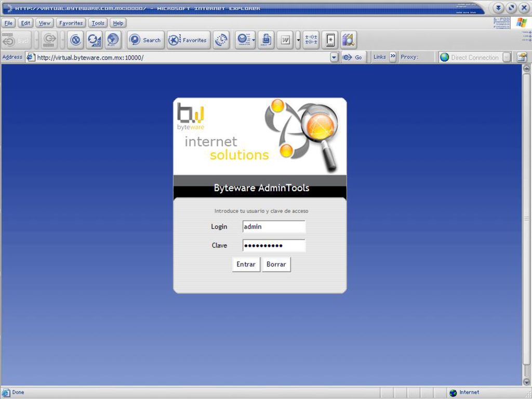This screenshot has height=399, width=532.
Task: Open the Favorites menu
Action: [71, 23]
